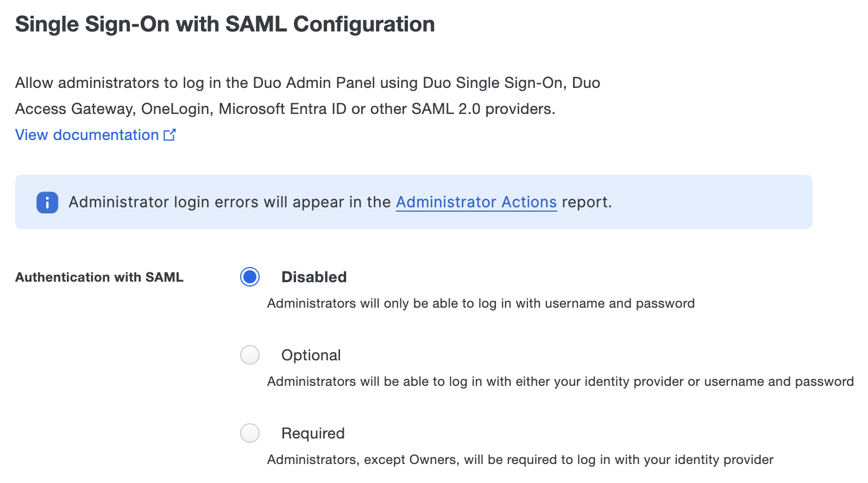Click the unselected circle next to Required

point(249,433)
